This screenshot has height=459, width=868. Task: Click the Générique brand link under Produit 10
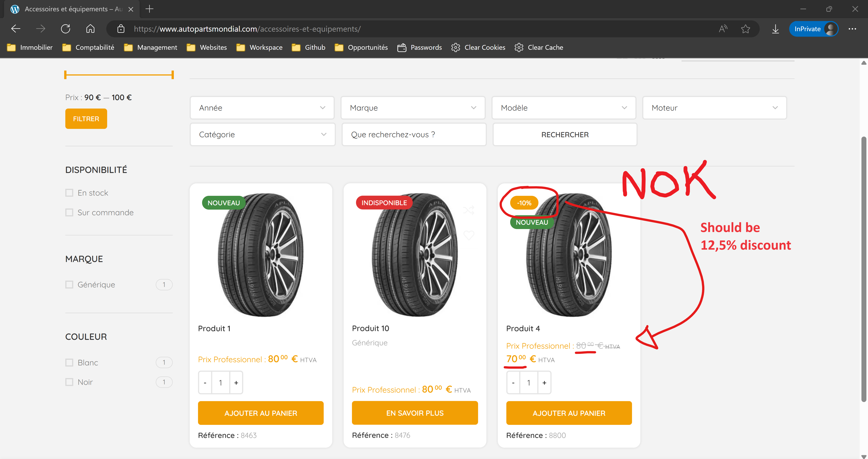370,343
